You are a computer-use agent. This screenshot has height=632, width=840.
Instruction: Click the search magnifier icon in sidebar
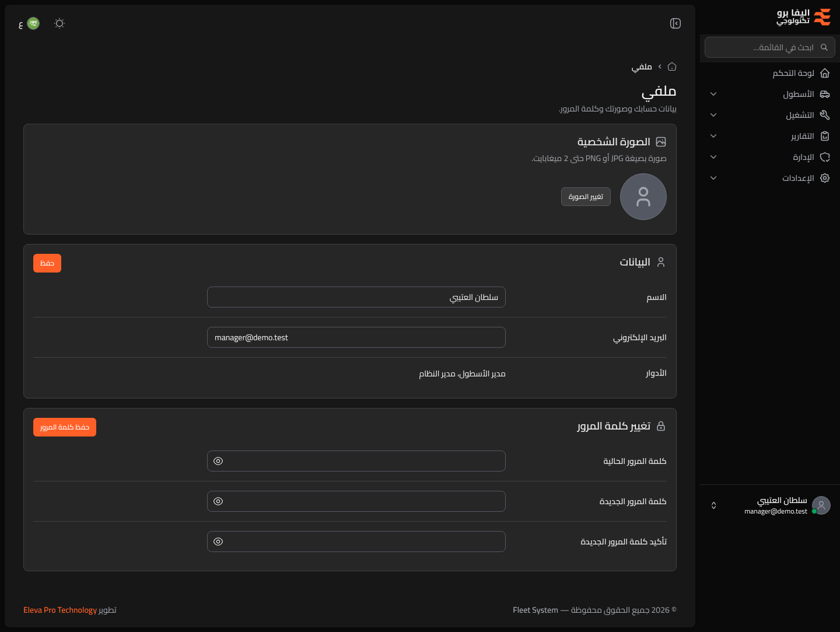pyautogui.click(x=824, y=47)
